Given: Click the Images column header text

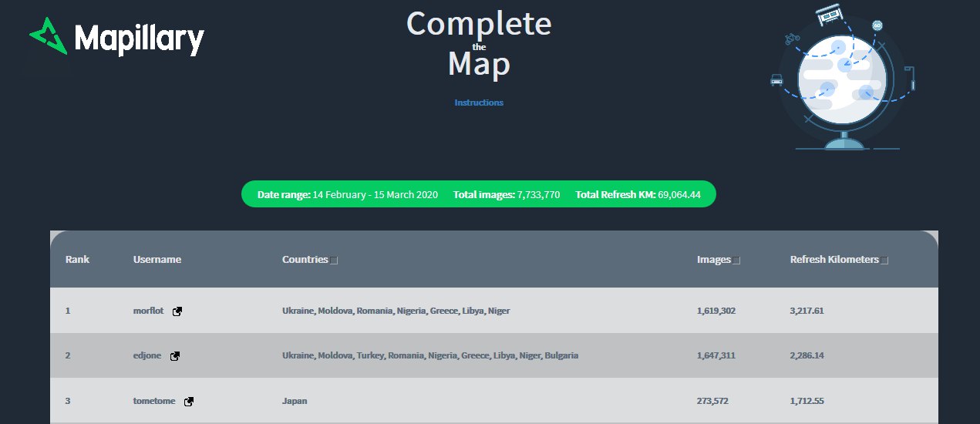Looking at the screenshot, I should pyautogui.click(x=714, y=259).
